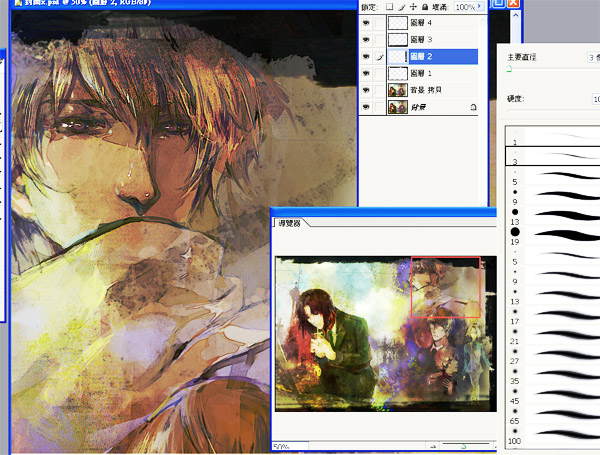The width and height of the screenshot is (600, 455).
Task: Click the navigator zoom slider handle
Action: click(x=463, y=446)
